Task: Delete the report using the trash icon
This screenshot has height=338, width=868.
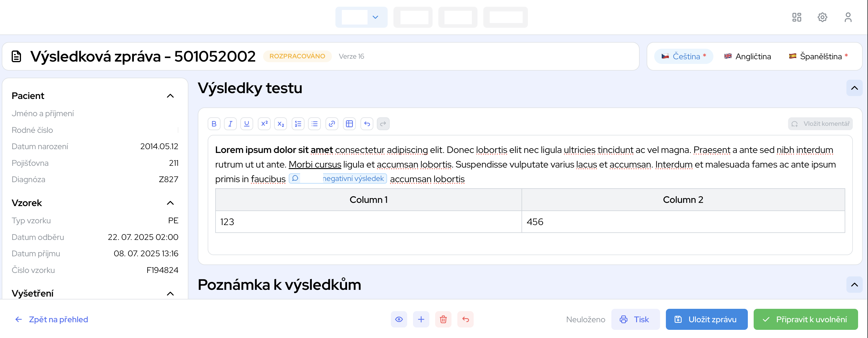Action: tap(443, 319)
